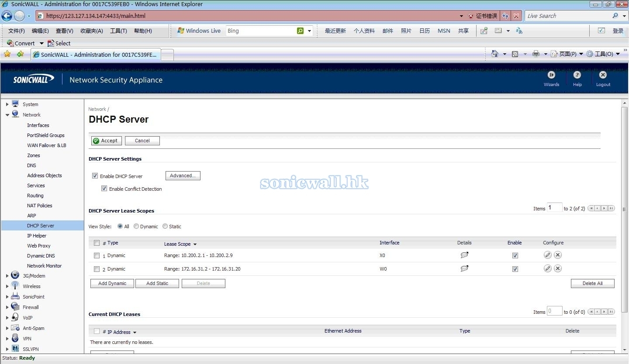Delete the 10.200.2.1 lease scope X icon
Screen dimensions: 629x364
pyautogui.click(x=558, y=255)
